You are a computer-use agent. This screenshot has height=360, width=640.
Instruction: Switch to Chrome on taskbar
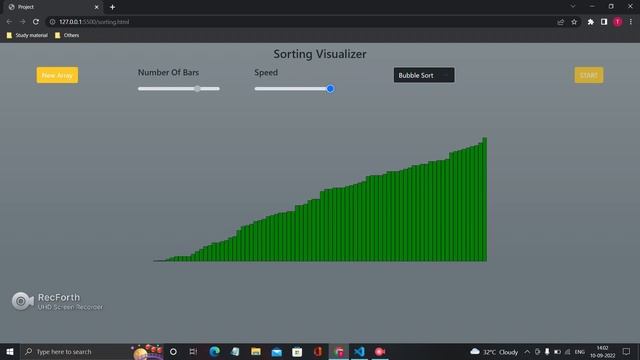point(339,351)
